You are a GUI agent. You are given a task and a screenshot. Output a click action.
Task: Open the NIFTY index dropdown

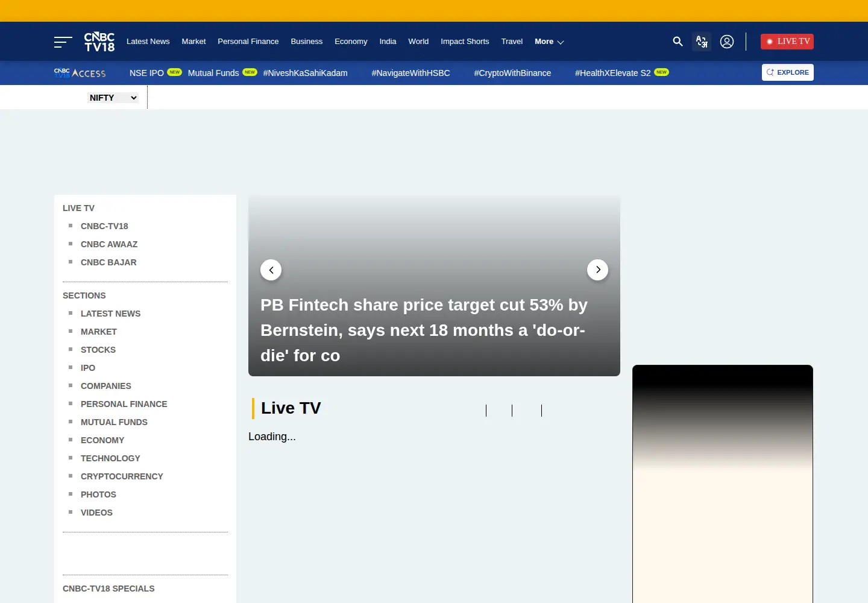click(113, 98)
